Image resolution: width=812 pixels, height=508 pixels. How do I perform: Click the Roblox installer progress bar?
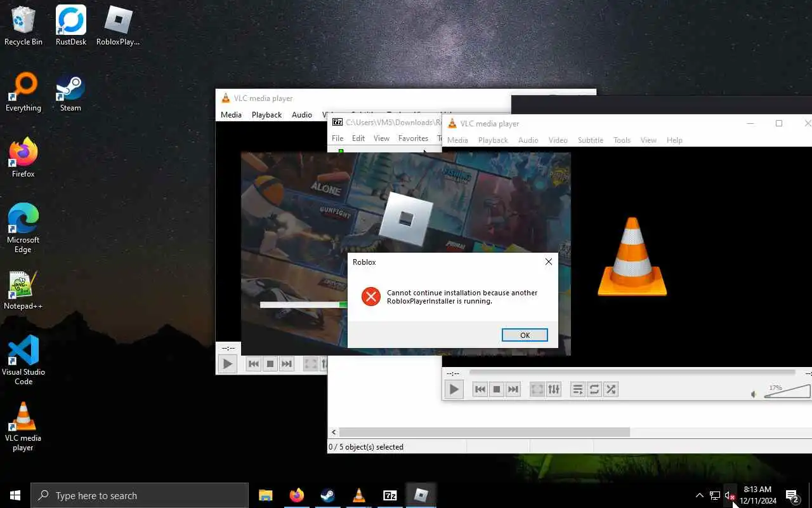click(x=304, y=305)
